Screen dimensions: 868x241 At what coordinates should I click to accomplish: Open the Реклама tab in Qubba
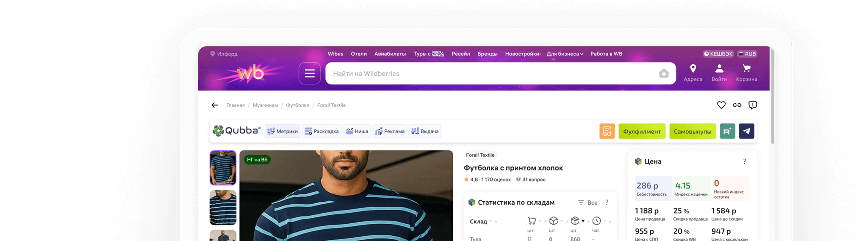pyautogui.click(x=390, y=131)
